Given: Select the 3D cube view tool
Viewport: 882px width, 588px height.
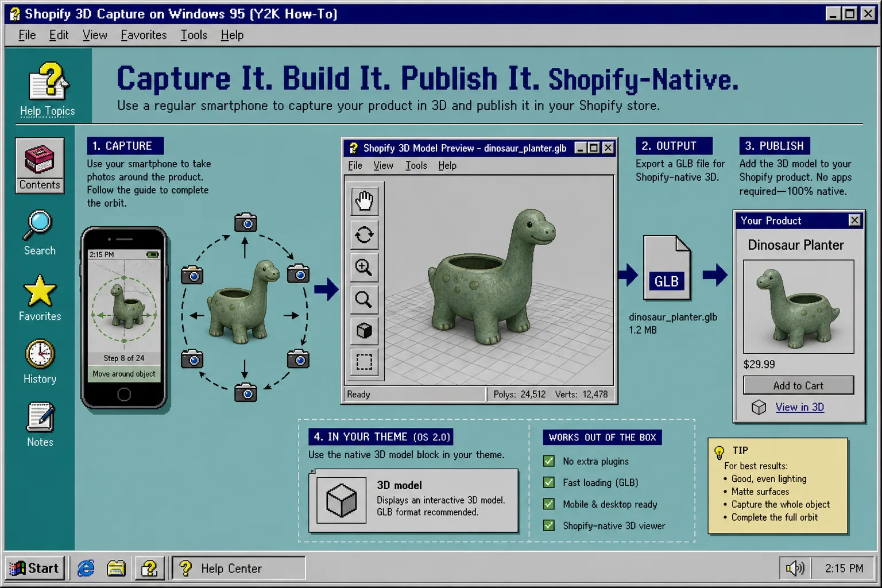Looking at the screenshot, I should point(364,331).
